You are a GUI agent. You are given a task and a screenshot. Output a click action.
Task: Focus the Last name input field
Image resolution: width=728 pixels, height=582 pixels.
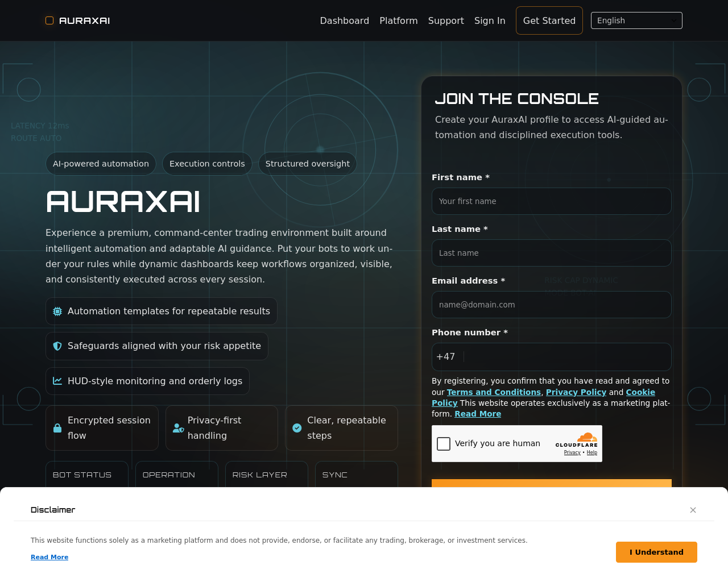tap(552, 253)
